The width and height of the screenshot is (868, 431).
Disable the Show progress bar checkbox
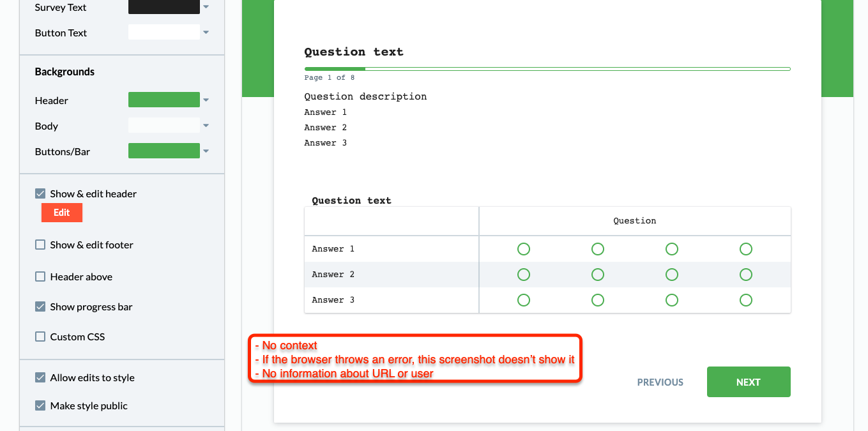(x=40, y=306)
